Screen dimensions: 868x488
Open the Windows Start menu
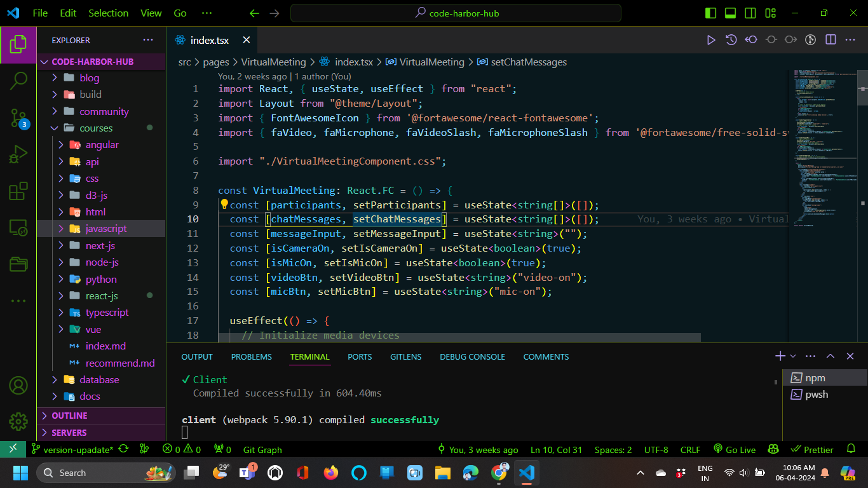click(x=21, y=472)
